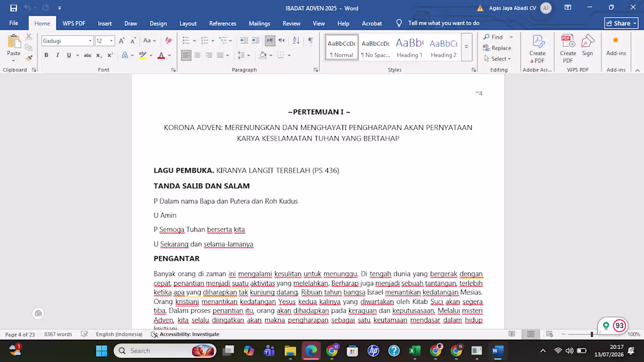This screenshot has height=362, width=644.
Task: Click the Page 4 of 23 indicator
Action: click(x=20, y=334)
